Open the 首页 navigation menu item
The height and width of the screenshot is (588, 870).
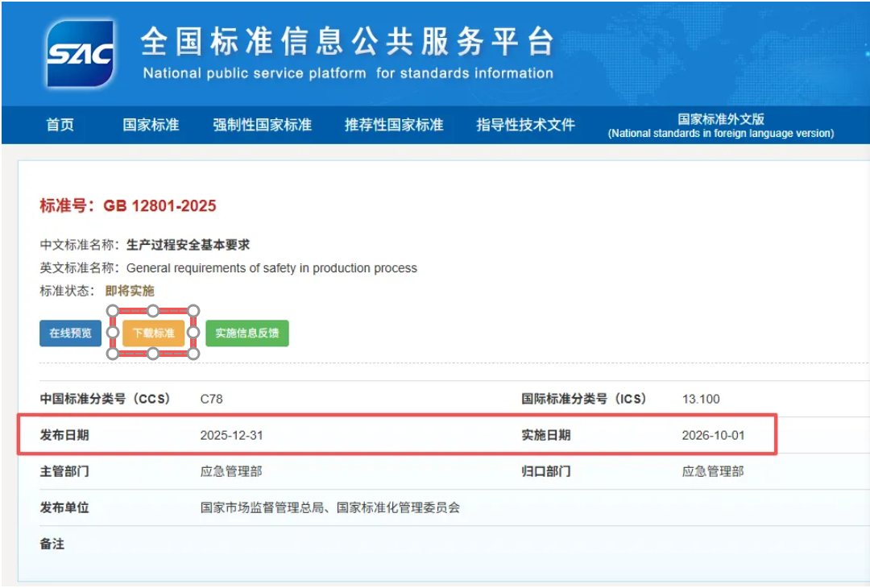pyautogui.click(x=60, y=125)
